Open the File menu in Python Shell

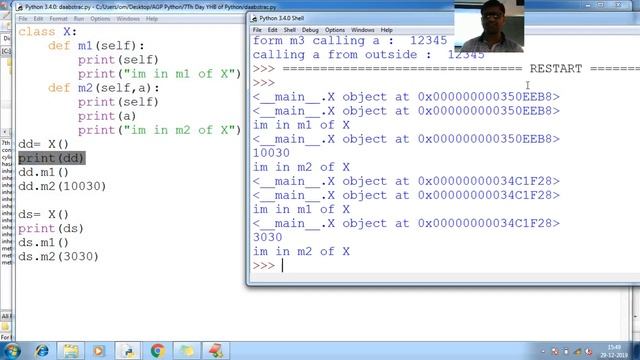coord(257,30)
